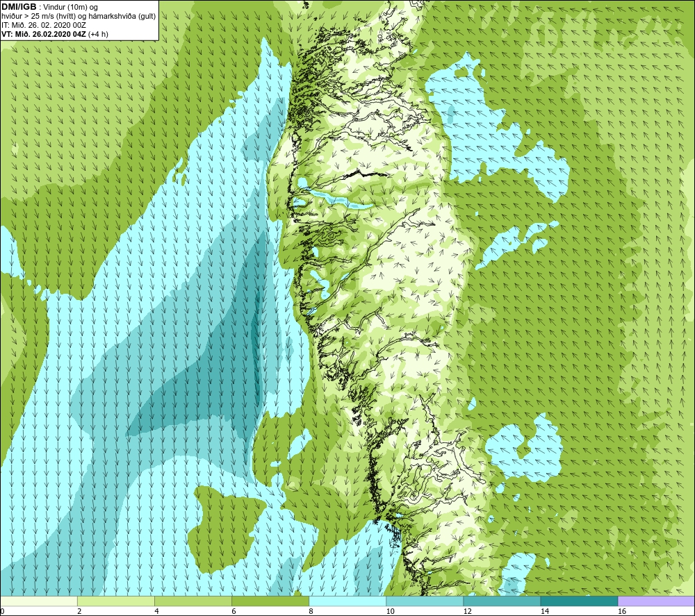The image size is (695, 616).
Task: Click the "VT: Mið. 26.02.2020 04Z" valid time
Action: coord(44,34)
